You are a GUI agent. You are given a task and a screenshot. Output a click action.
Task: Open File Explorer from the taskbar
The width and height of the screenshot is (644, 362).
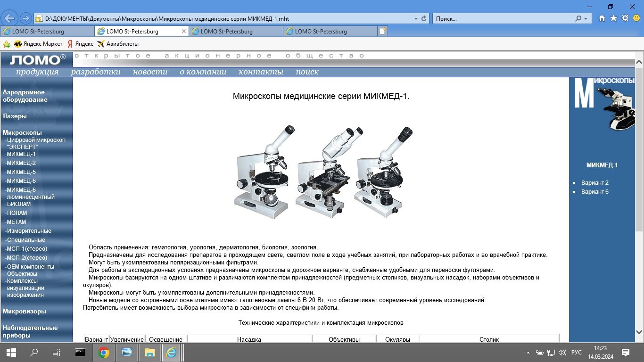(x=149, y=352)
